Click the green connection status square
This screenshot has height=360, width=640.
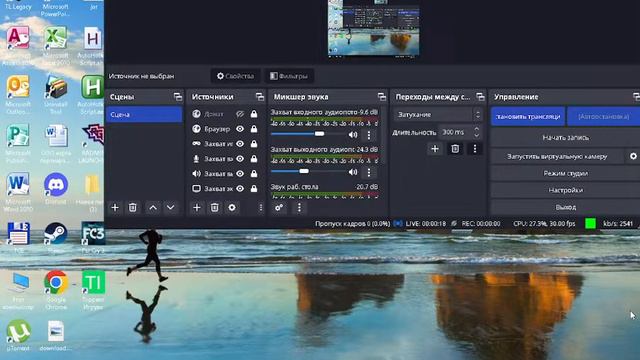[590, 223]
